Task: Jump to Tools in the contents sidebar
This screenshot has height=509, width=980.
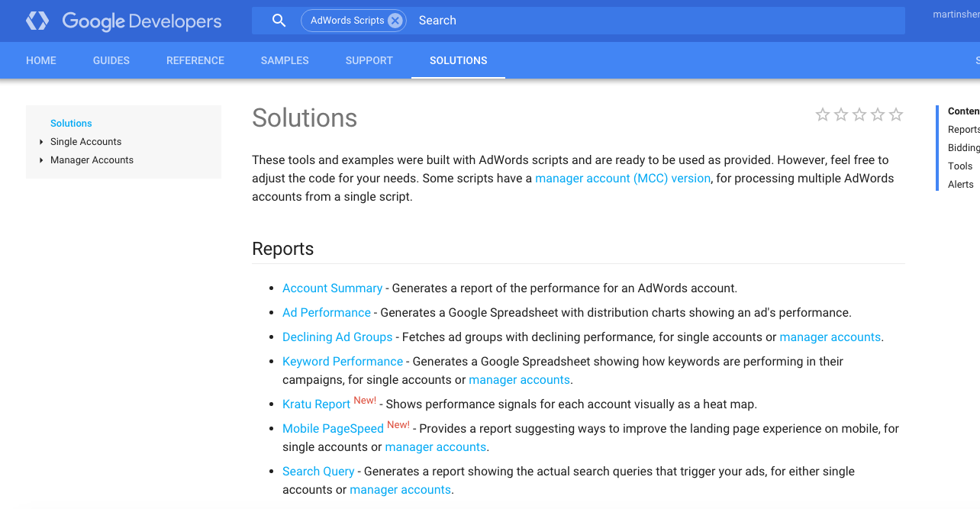Action: [960, 166]
